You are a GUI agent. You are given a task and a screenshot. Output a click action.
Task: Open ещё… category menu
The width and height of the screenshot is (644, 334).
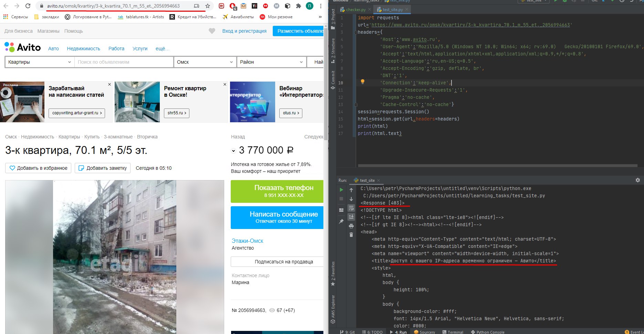click(162, 49)
